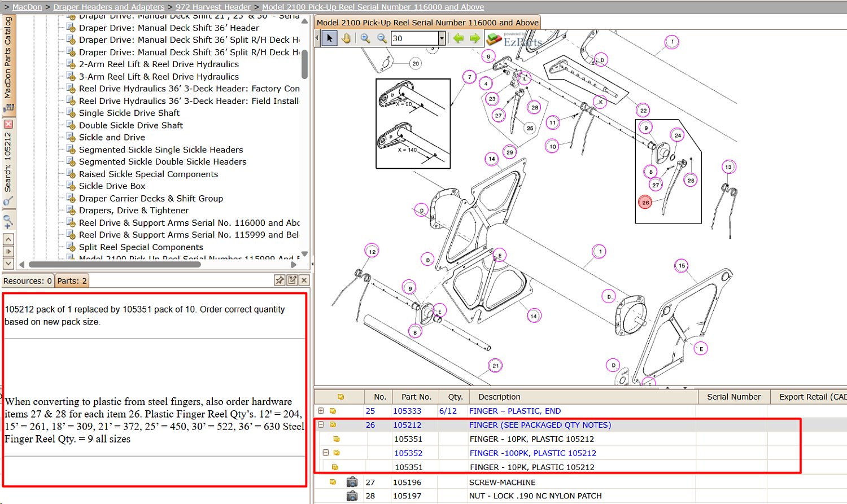Click note icon on row 25
This screenshot has height=504, width=847.
click(333, 411)
